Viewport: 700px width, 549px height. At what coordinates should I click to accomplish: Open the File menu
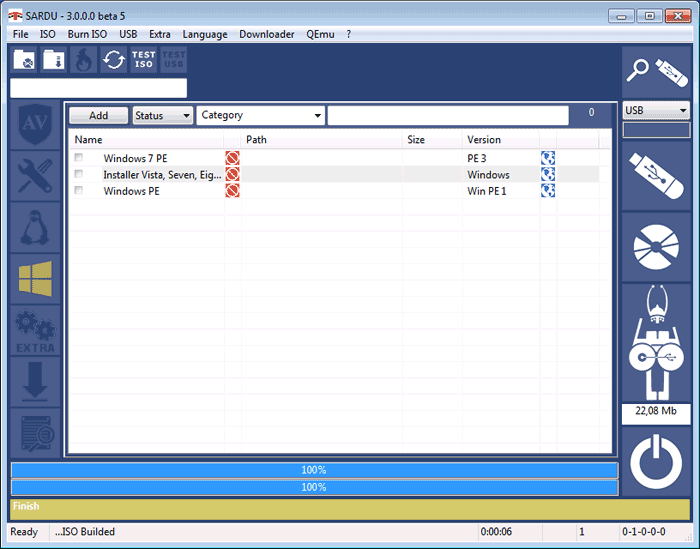click(x=21, y=34)
